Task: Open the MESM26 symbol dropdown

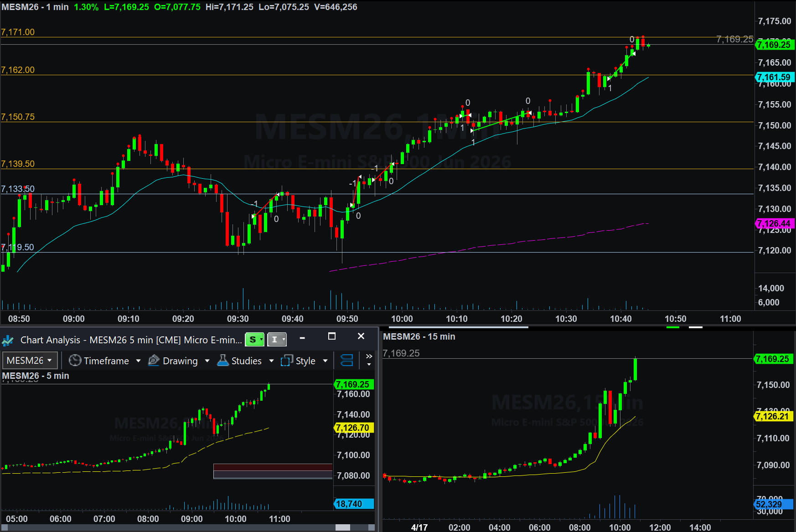Action: coord(30,361)
